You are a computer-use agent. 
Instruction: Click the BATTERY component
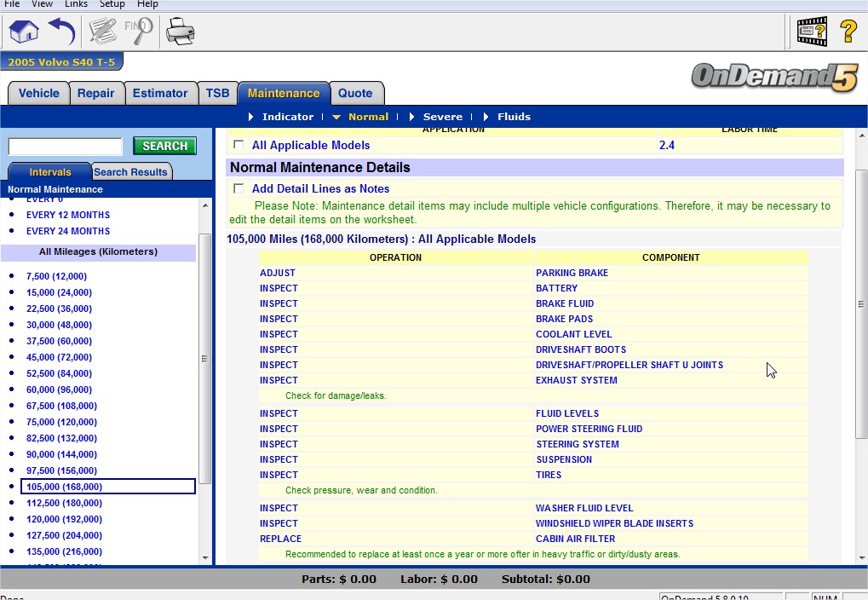(x=556, y=288)
